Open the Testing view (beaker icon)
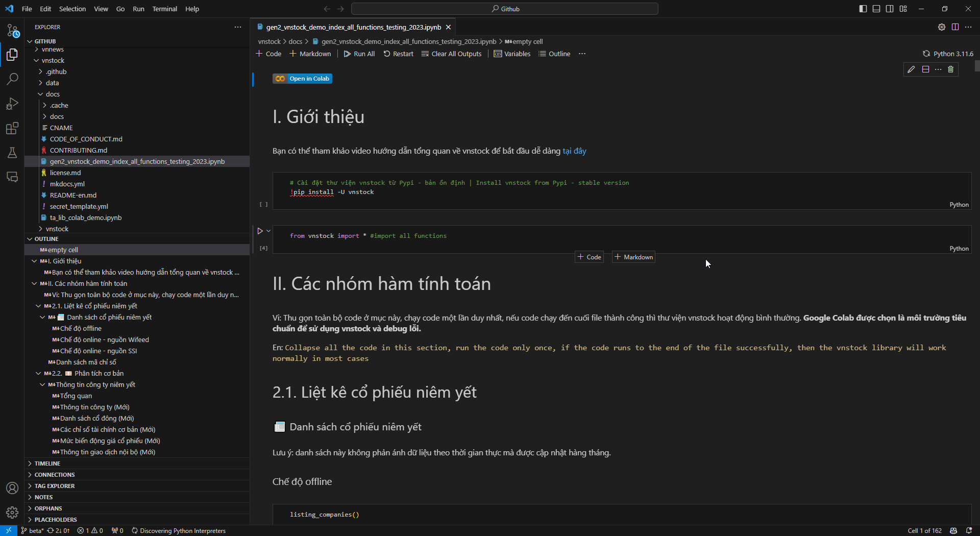 tap(12, 153)
